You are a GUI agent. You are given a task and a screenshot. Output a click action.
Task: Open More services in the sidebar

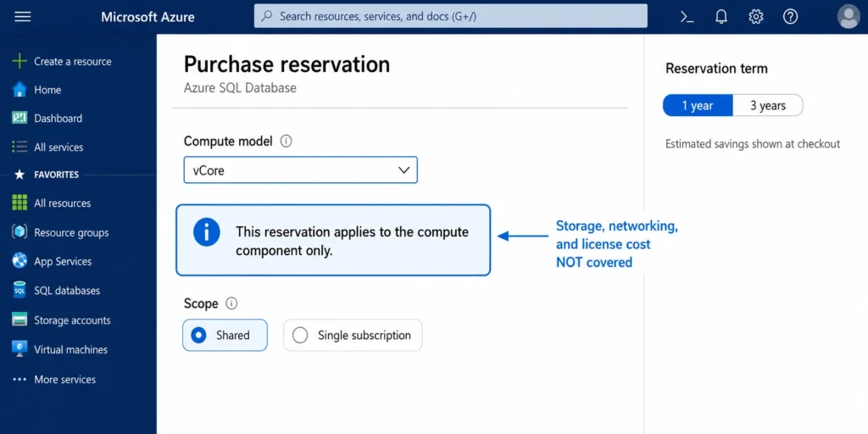coord(64,380)
